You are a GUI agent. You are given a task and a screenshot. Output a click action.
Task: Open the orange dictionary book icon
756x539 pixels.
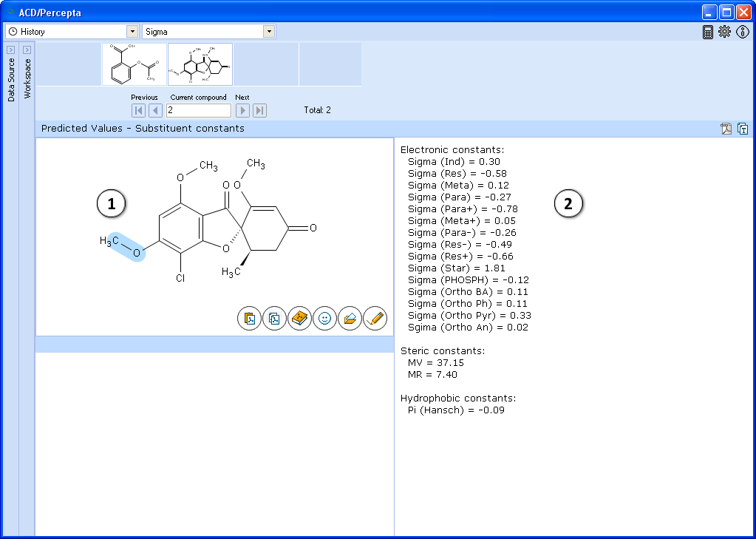299,318
